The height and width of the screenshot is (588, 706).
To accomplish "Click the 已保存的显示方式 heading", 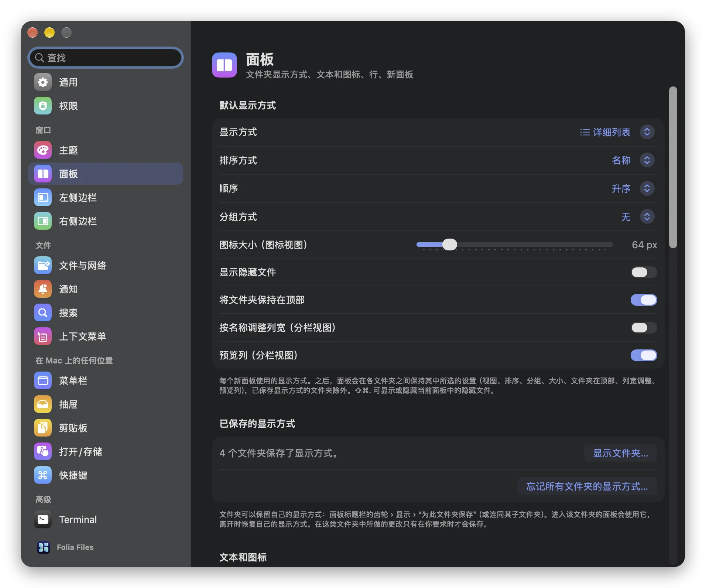I will point(257,424).
